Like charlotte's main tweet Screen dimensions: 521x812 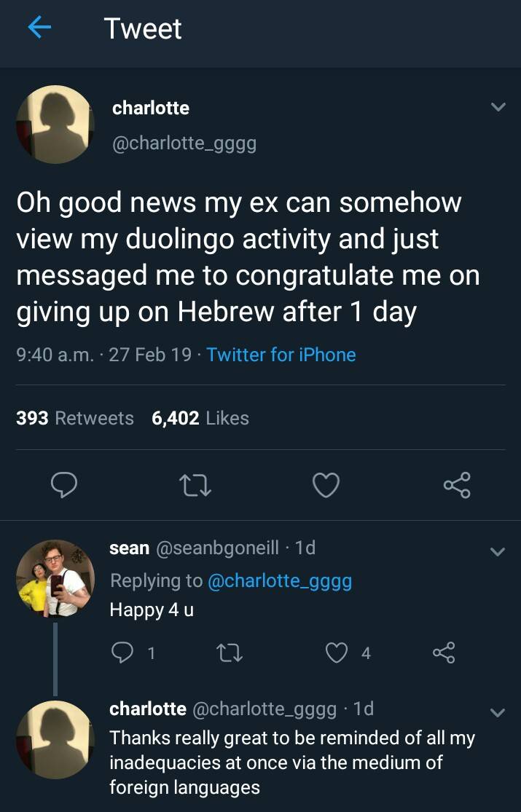pos(325,485)
